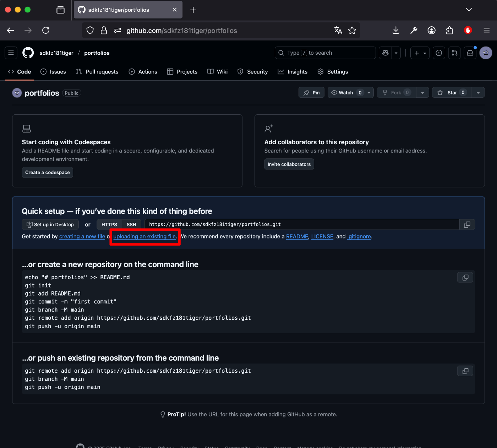
Task: Open the Copilot chat icon
Action: pyautogui.click(x=386, y=53)
